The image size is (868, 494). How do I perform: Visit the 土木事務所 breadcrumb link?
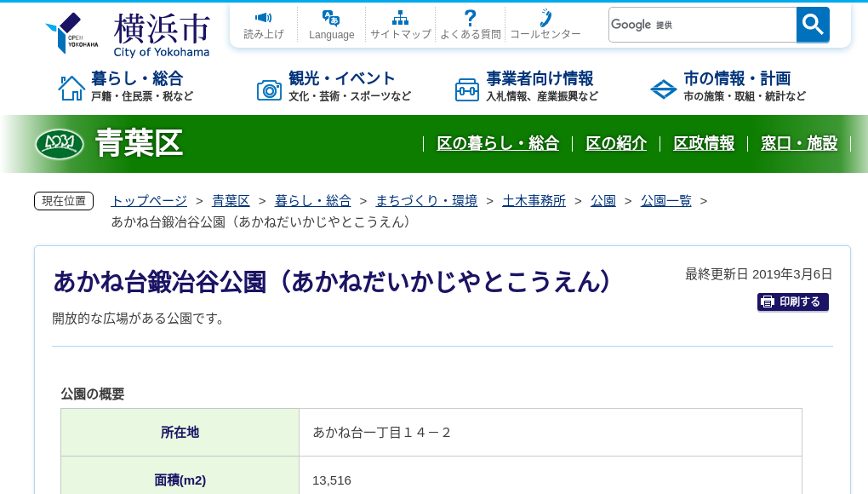pos(534,200)
